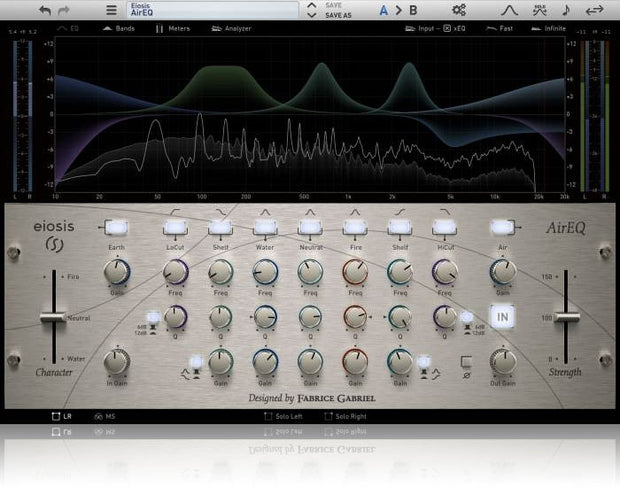Image resolution: width=620 pixels, height=487 pixels.
Task: Toggle the HiCut 6dB/12dB slope button
Action: (467, 317)
